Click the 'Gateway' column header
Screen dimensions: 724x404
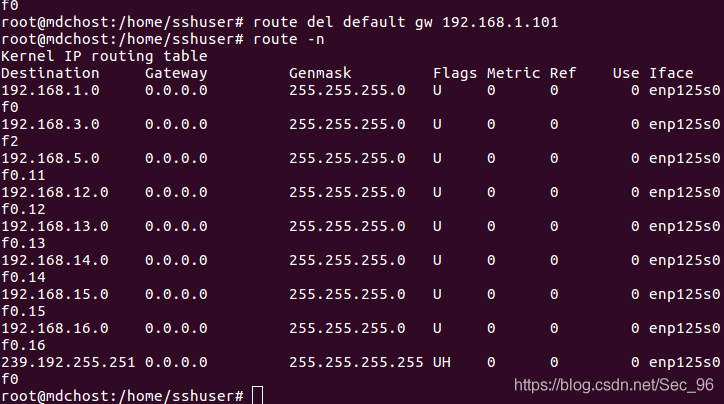[176, 73]
